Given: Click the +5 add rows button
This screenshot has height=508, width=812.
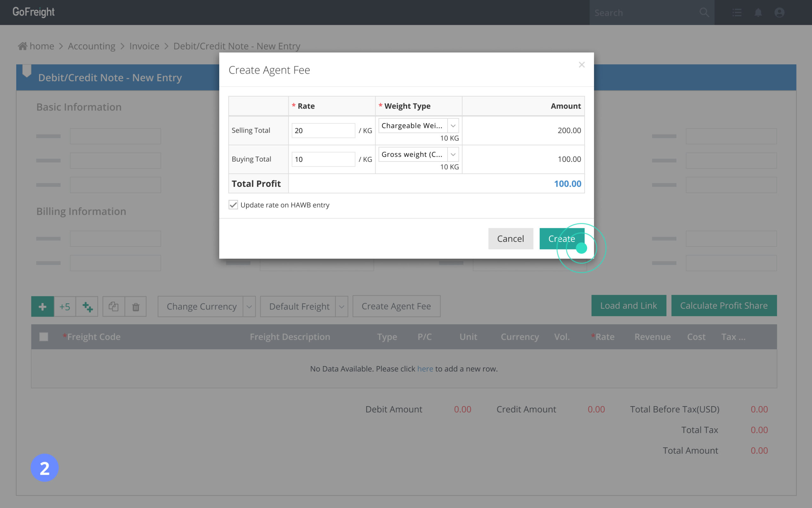Looking at the screenshot, I should click(65, 307).
